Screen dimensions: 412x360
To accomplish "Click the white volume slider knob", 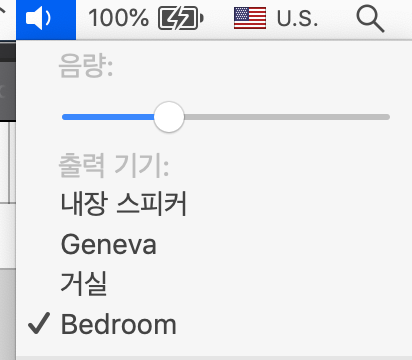I will (x=169, y=117).
